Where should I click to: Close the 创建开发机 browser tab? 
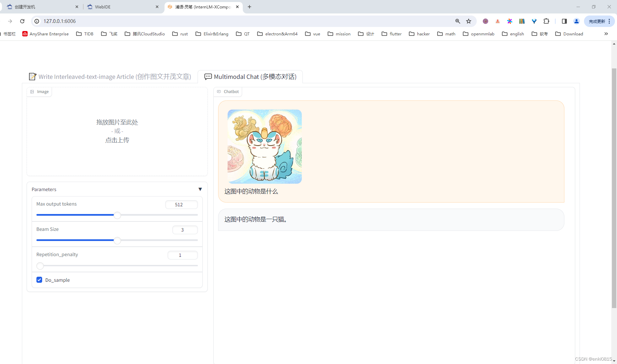(77, 7)
